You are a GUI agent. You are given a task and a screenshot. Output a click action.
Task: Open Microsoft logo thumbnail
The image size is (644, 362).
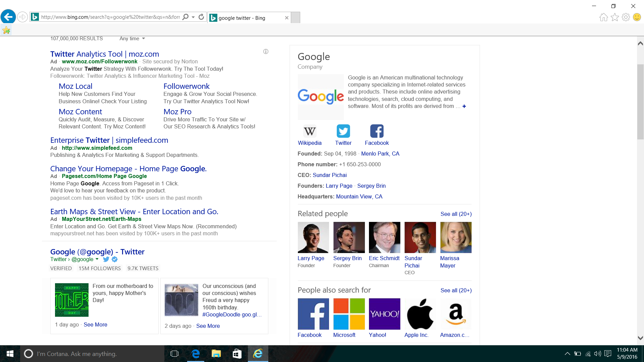click(x=349, y=314)
